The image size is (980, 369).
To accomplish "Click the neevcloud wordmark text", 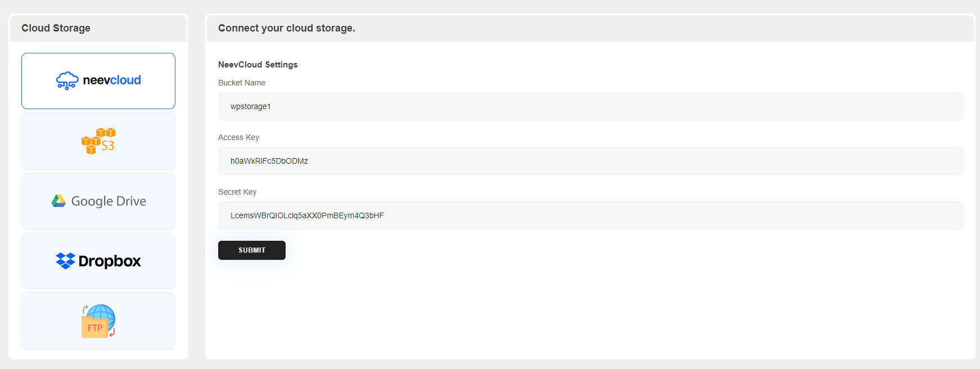I will 112,80.
